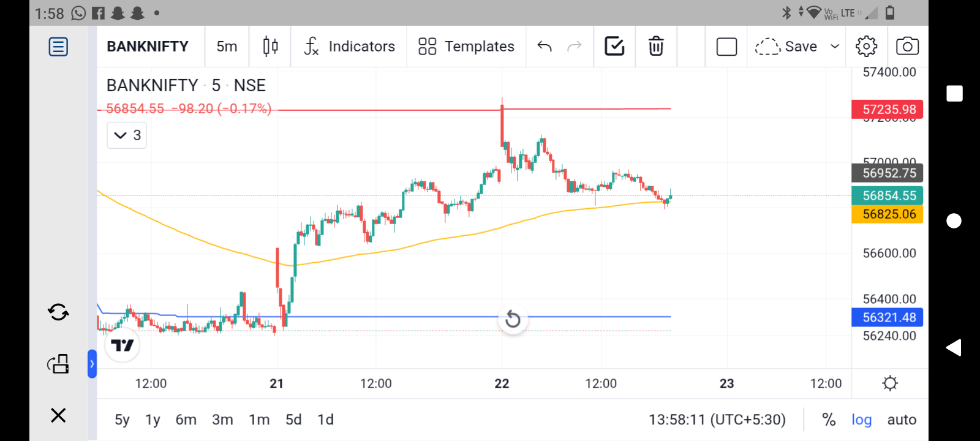The image size is (980, 441).
Task: Toggle log scale mode
Action: click(x=861, y=420)
